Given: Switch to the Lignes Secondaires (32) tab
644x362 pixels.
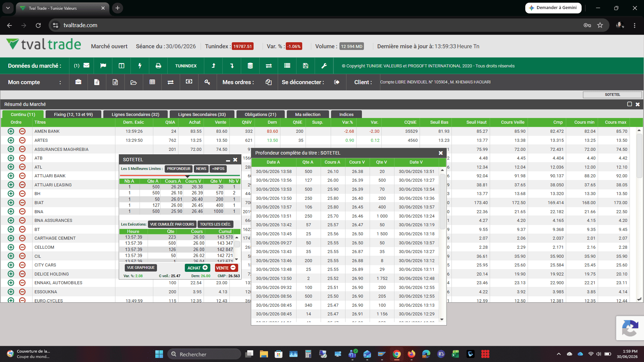Looking at the screenshot, I should (136, 114).
